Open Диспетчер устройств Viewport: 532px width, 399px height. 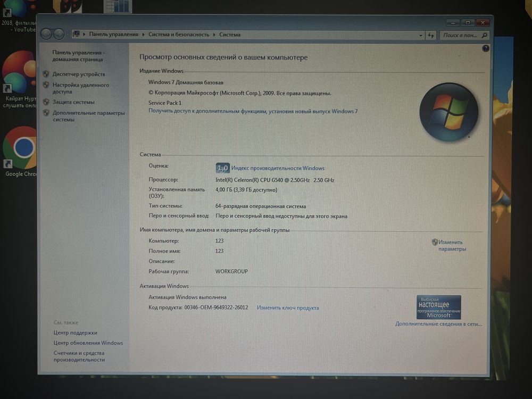pyautogui.click(x=79, y=74)
